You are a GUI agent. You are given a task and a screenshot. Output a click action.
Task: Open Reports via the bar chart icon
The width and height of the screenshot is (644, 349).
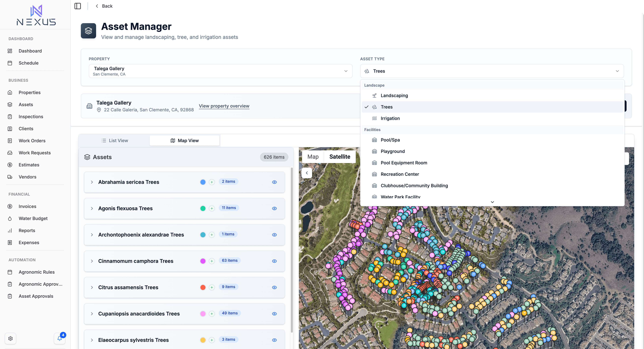10,230
